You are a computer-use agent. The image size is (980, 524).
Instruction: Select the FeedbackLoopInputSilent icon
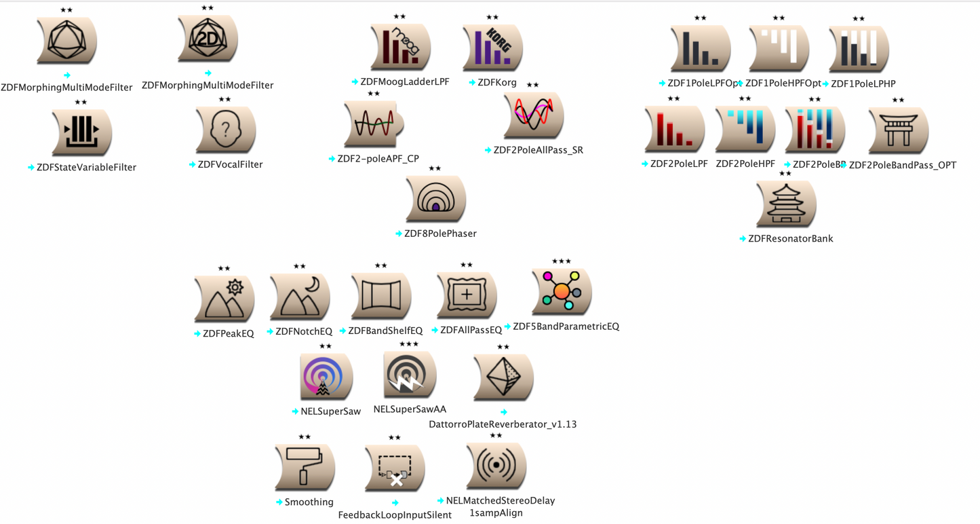[x=395, y=468]
